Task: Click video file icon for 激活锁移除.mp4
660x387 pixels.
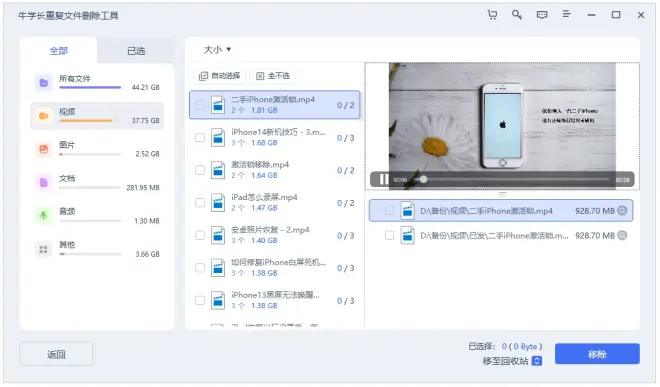Action: pyautogui.click(x=218, y=170)
